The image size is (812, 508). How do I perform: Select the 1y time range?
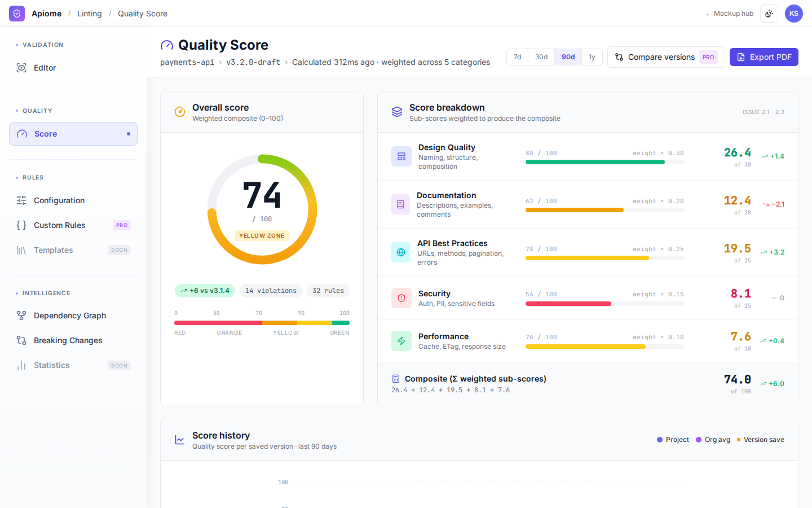592,57
